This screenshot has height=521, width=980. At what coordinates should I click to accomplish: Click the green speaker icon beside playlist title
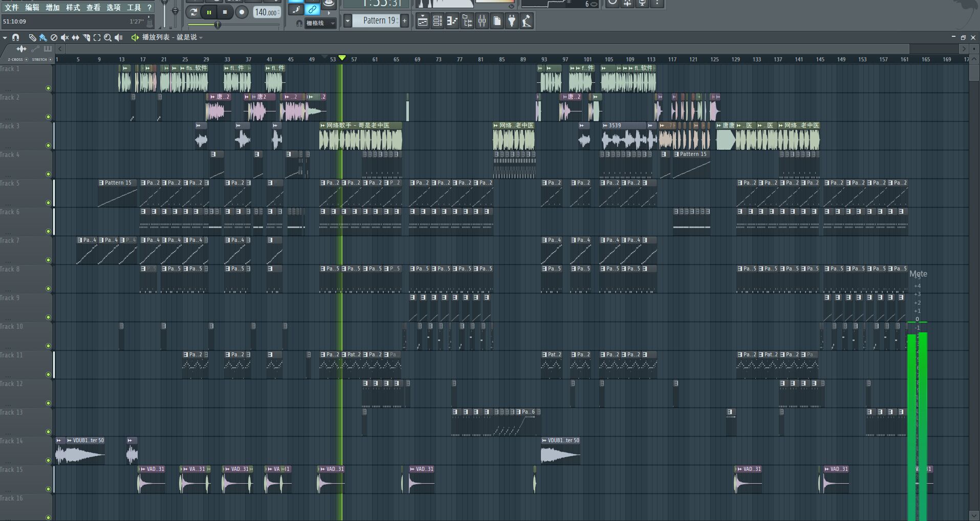pos(135,37)
